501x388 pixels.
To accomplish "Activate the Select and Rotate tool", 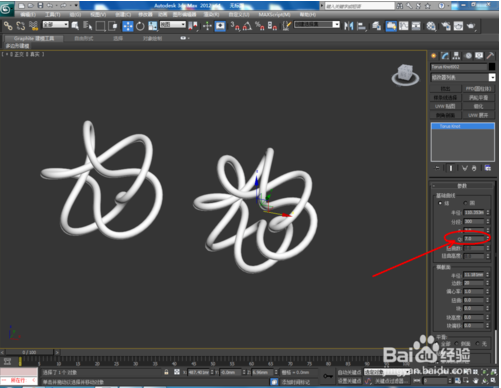I will pyautogui.click(x=140, y=26).
